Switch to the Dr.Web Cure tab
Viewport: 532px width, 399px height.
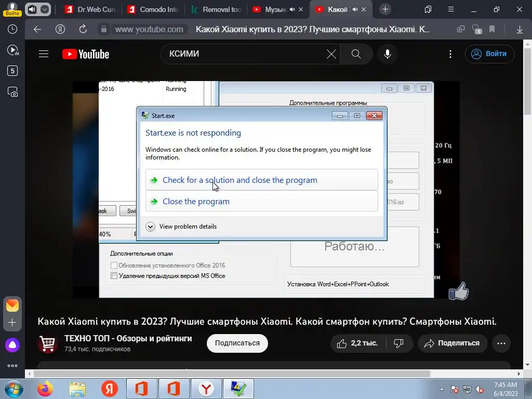coord(90,9)
